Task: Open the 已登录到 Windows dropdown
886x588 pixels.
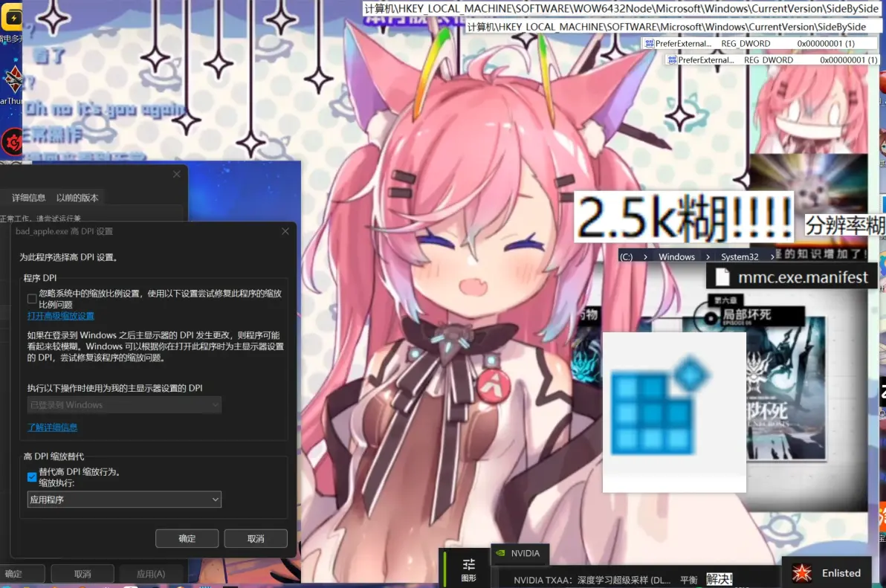Action: (124, 405)
